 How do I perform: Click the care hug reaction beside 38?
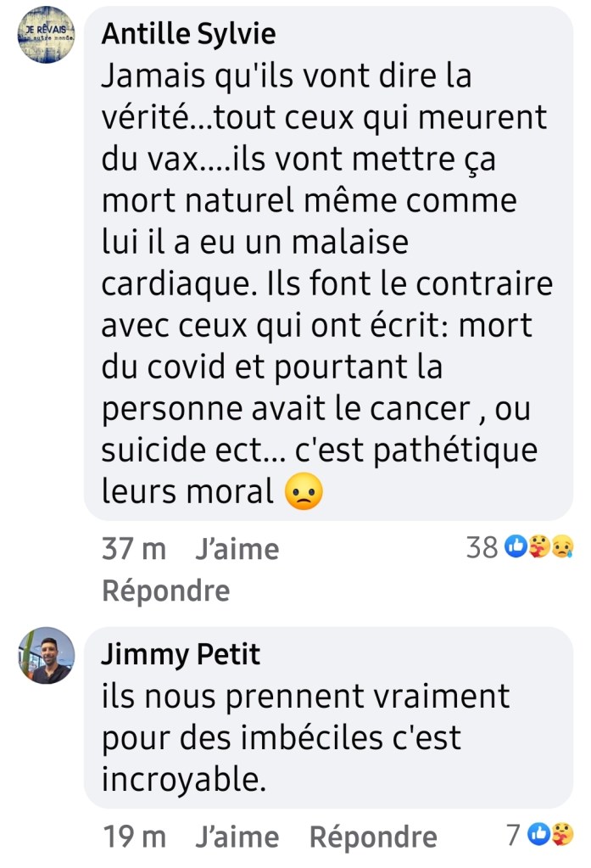coord(539,547)
